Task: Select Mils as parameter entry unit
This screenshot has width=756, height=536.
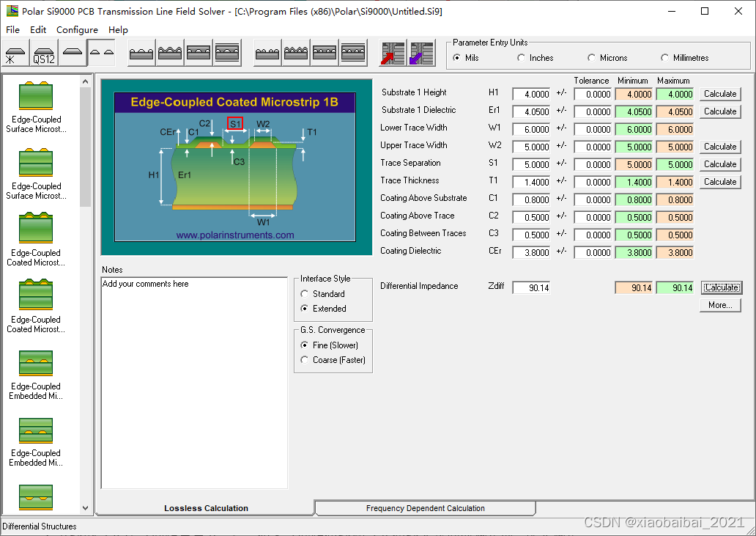Action: click(466, 58)
